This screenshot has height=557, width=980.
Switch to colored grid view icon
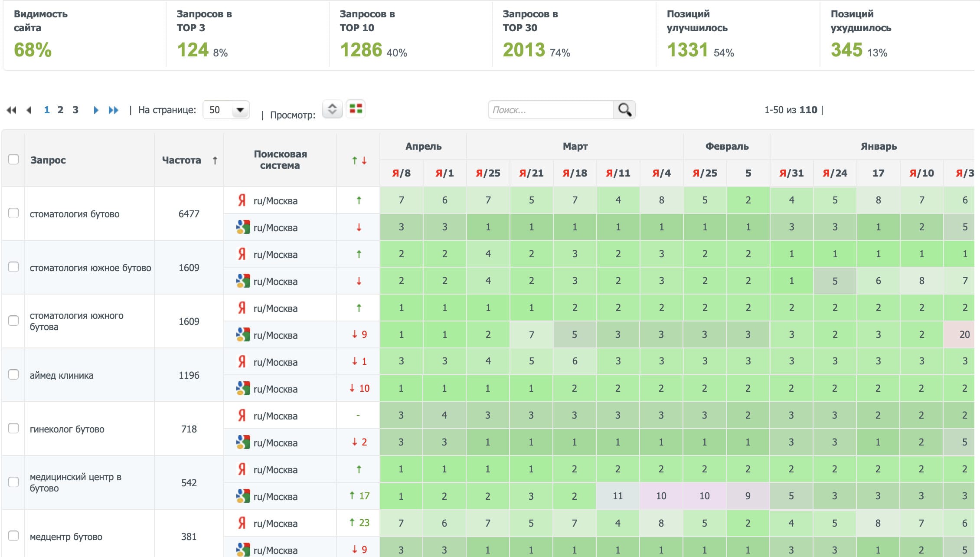click(356, 108)
